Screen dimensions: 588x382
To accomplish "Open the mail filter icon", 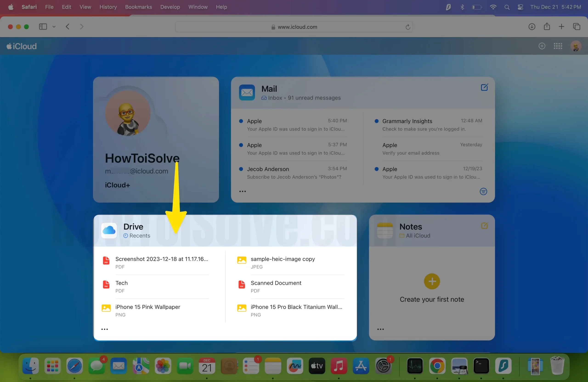I will tap(483, 192).
